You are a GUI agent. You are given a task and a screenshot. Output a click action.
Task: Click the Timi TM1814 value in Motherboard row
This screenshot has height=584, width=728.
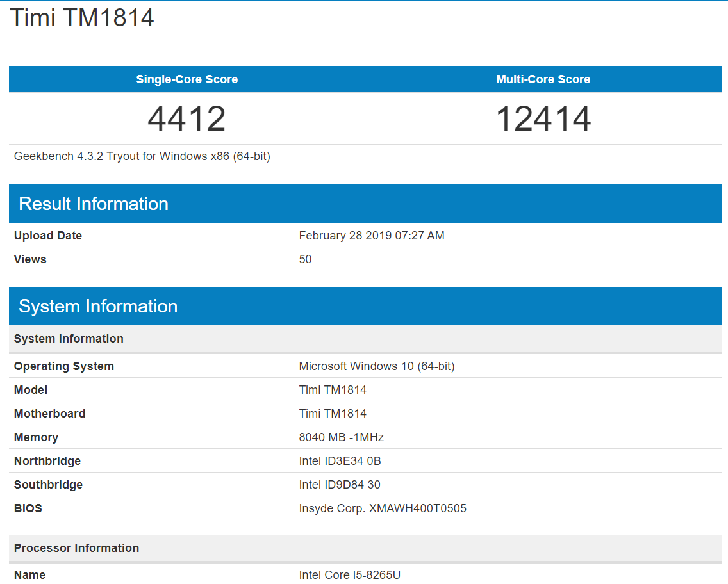point(333,414)
